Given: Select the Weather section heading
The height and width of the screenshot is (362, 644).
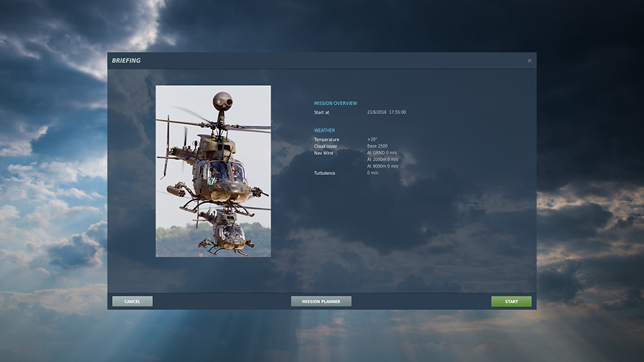Looking at the screenshot, I should tap(325, 131).
